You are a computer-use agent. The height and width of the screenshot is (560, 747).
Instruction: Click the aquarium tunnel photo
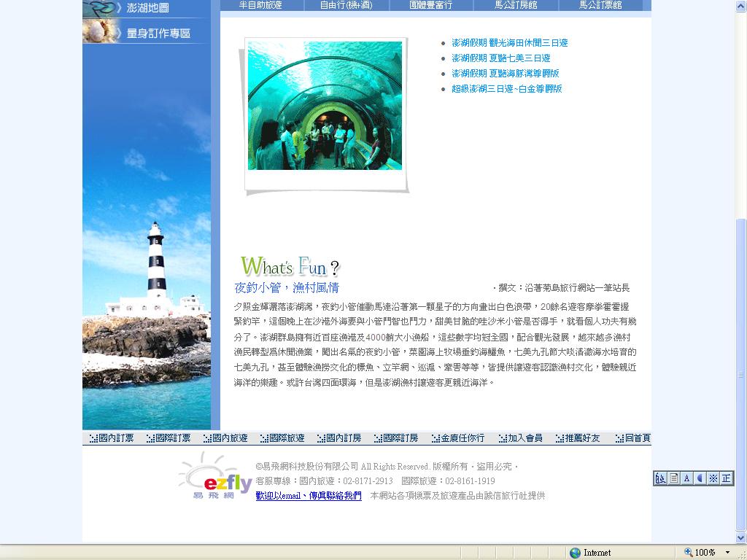(325, 106)
